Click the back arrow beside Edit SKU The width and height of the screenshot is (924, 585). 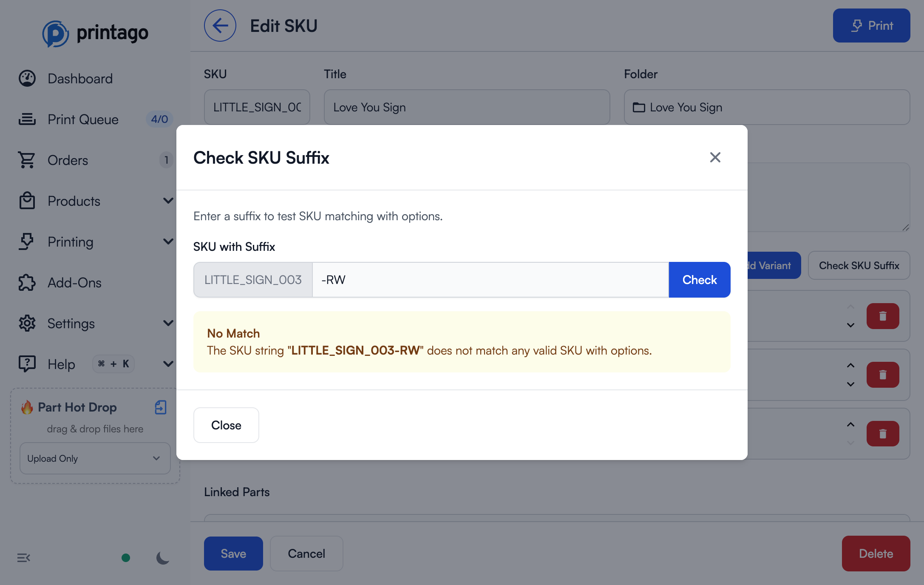[x=220, y=26]
